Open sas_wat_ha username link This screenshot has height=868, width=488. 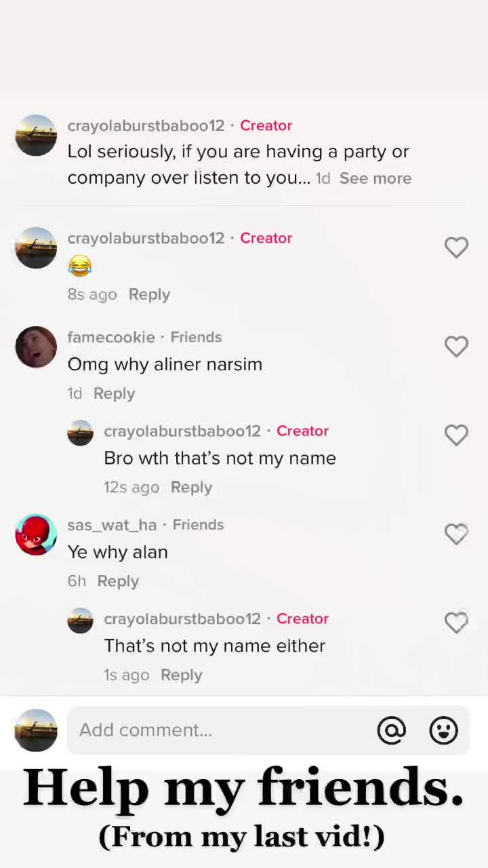pyautogui.click(x=112, y=525)
